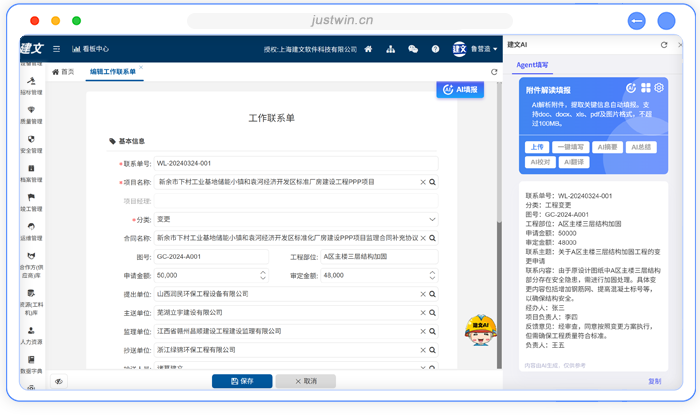This screenshot has width=700, height=418.
Task: Click the grid apps icon in AI card
Action: pos(646,89)
